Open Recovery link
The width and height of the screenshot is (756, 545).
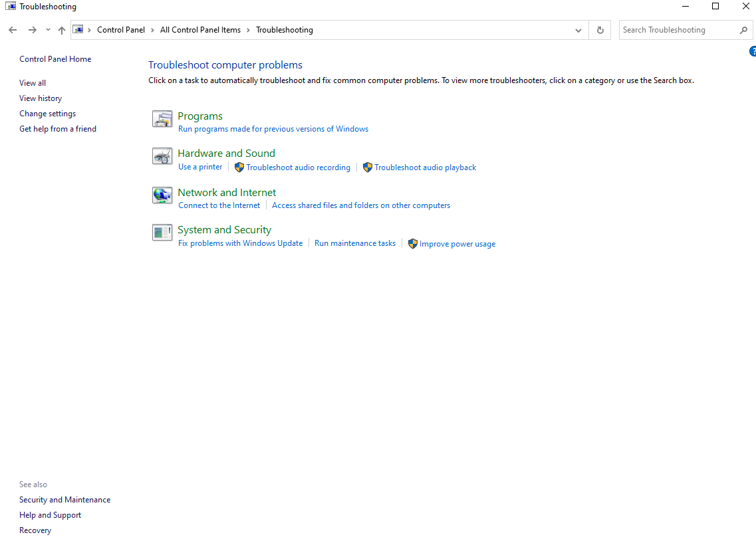pos(35,530)
